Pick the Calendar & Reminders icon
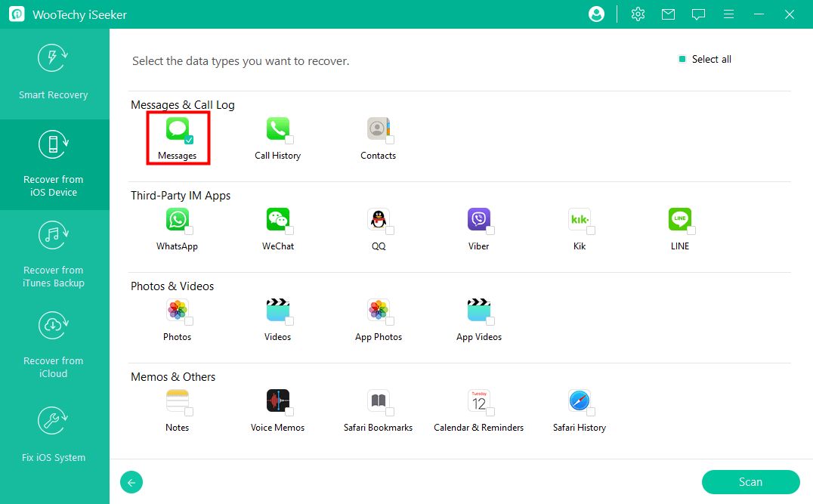 [478, 400]
